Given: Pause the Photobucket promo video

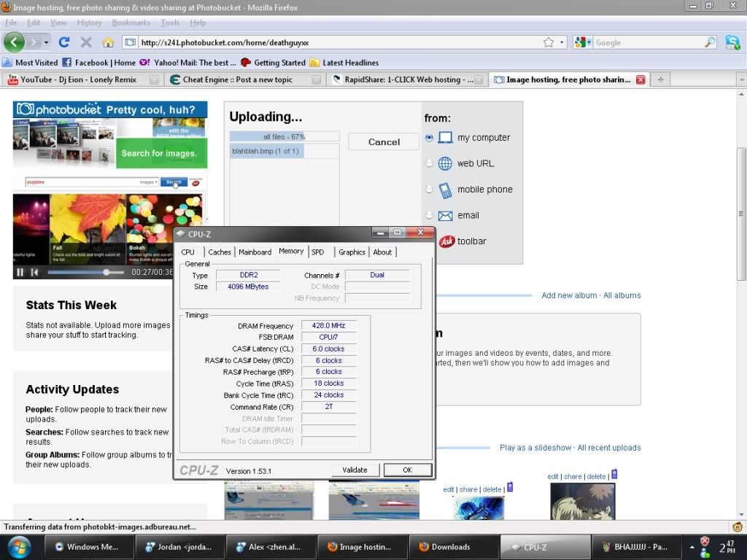Looking at the screenshot, I should 20,272.
